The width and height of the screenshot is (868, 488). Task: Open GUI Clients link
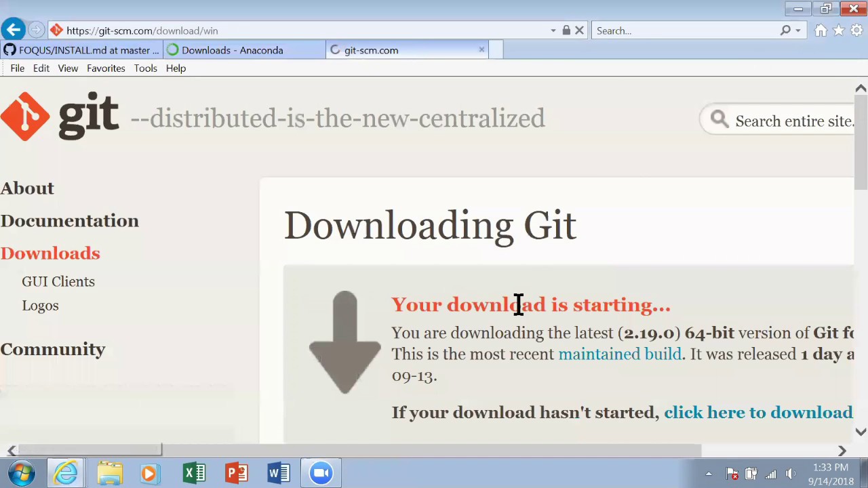click(x=58, y=281)
